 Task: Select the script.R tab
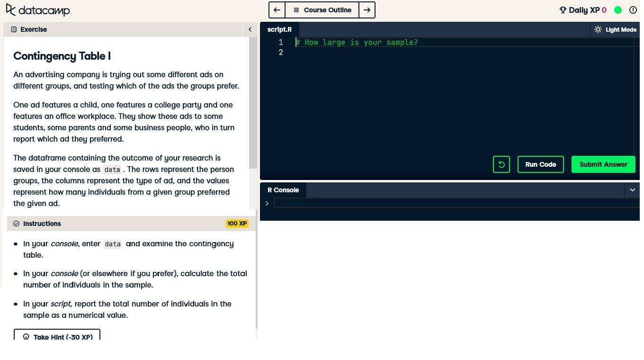(279, 29)
